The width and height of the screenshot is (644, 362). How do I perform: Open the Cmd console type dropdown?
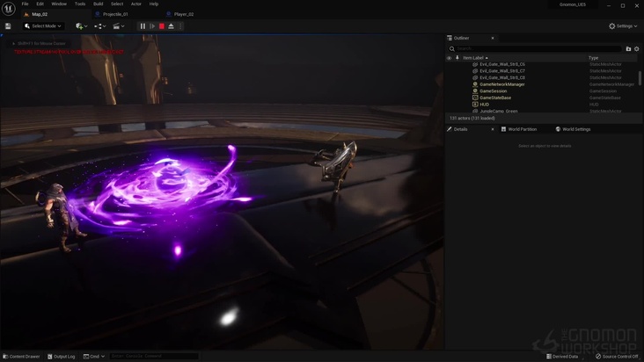click(x=93, y=357)
